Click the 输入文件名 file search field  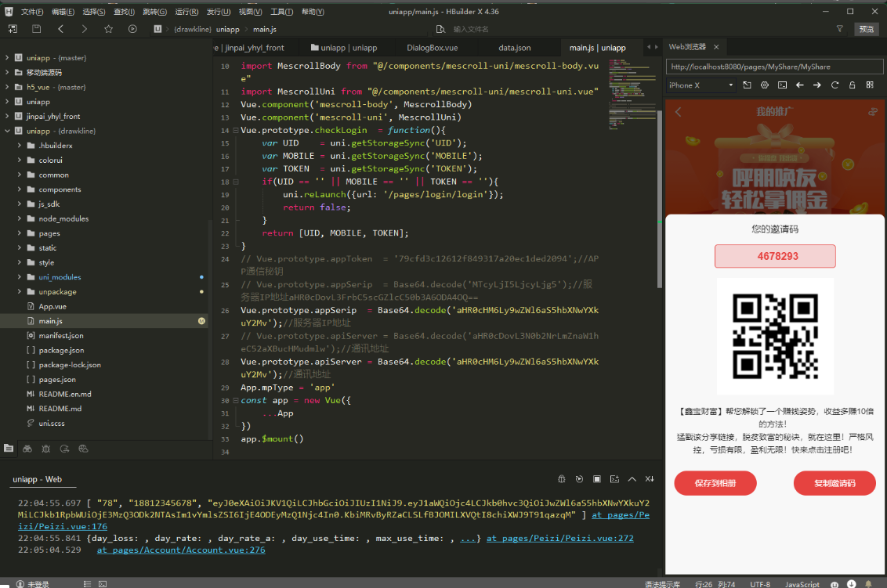[x=471, y=30]
